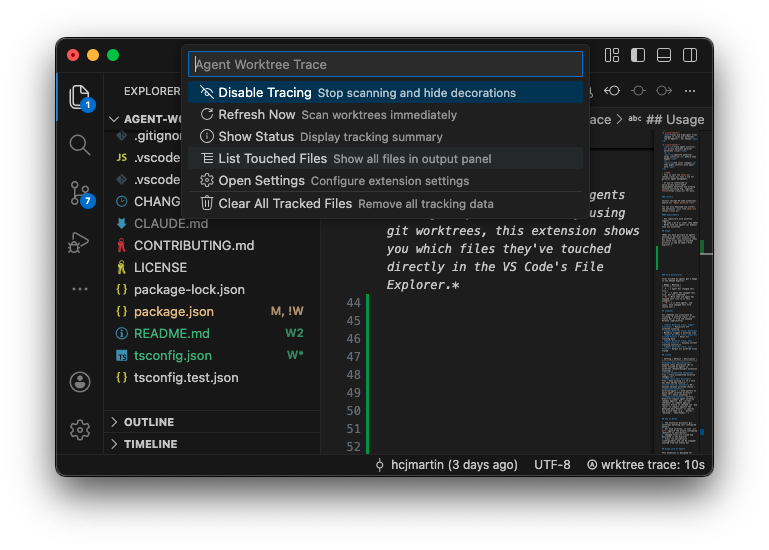Click the W2 badge on README.md
769x550 pixels.
294,333
